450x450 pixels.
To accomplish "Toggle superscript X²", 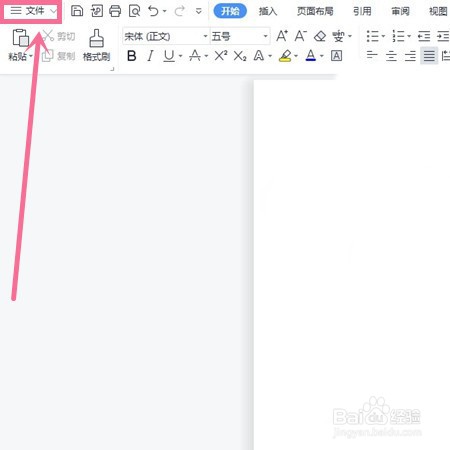I will point(221,56).
